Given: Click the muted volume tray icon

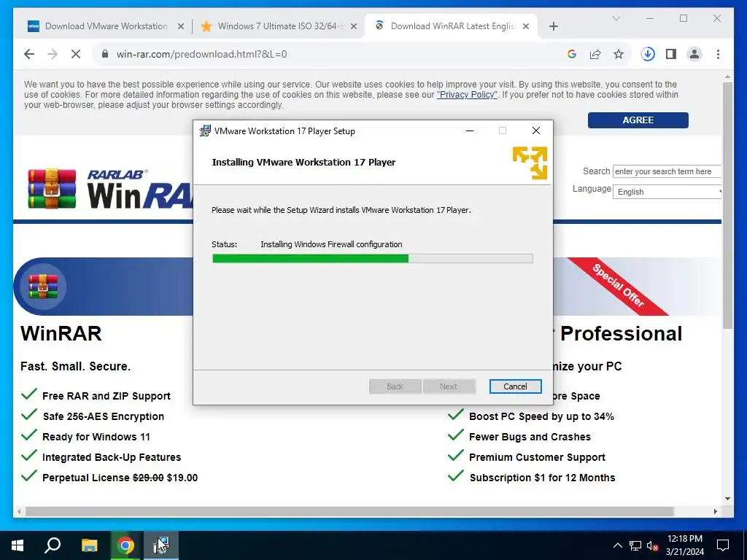Looking at the screenshot, I should [653, 545].
